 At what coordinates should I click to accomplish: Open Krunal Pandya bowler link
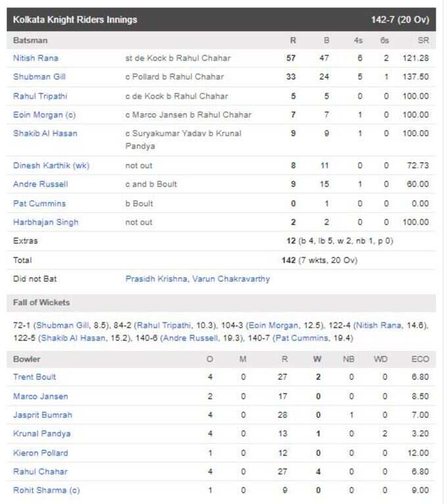(x=42, y=434)
